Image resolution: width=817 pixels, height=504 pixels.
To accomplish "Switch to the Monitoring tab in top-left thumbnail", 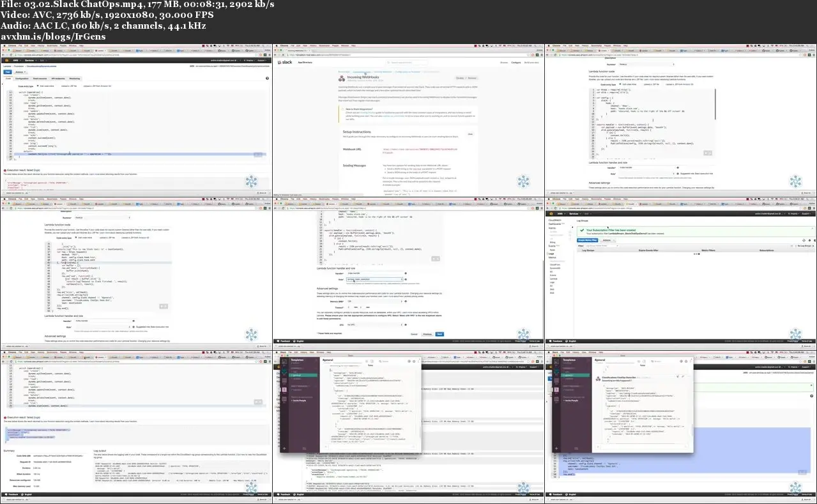I will click(x=75, y=79).
